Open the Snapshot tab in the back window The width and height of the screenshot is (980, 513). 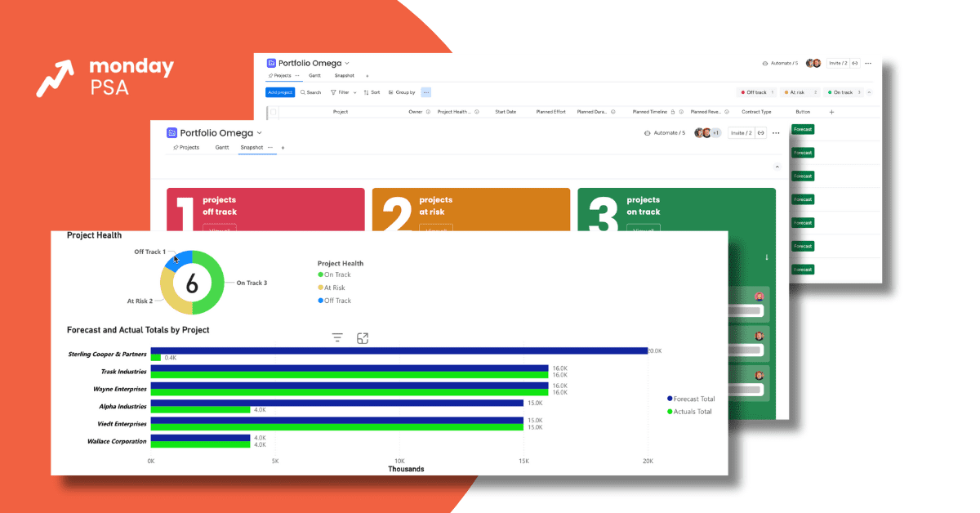point(344,76)
